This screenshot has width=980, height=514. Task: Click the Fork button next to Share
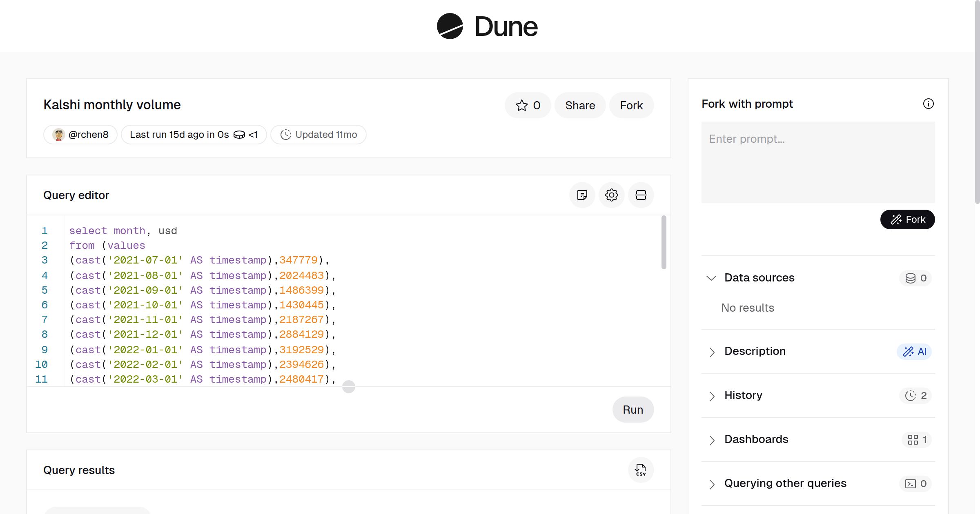(631, 105)
